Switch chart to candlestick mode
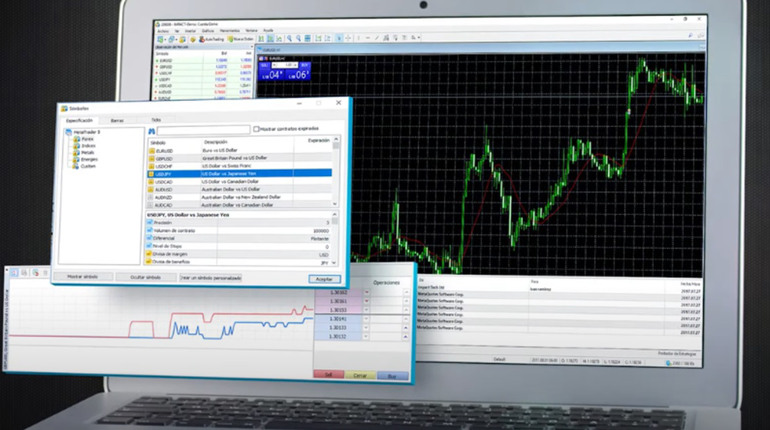Screen dimensions: 770x430 coord(270,38)
